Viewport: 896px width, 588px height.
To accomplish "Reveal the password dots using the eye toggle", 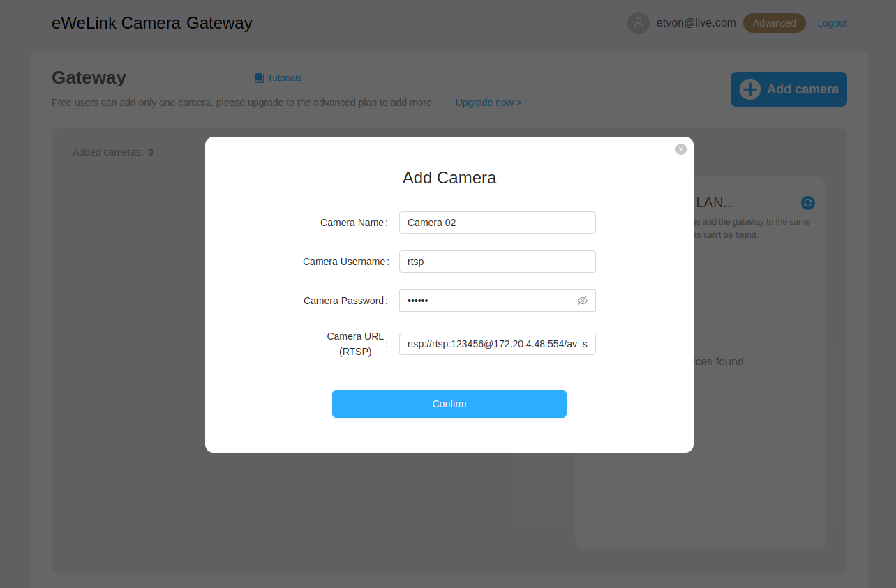I will [x=583, y=300].
